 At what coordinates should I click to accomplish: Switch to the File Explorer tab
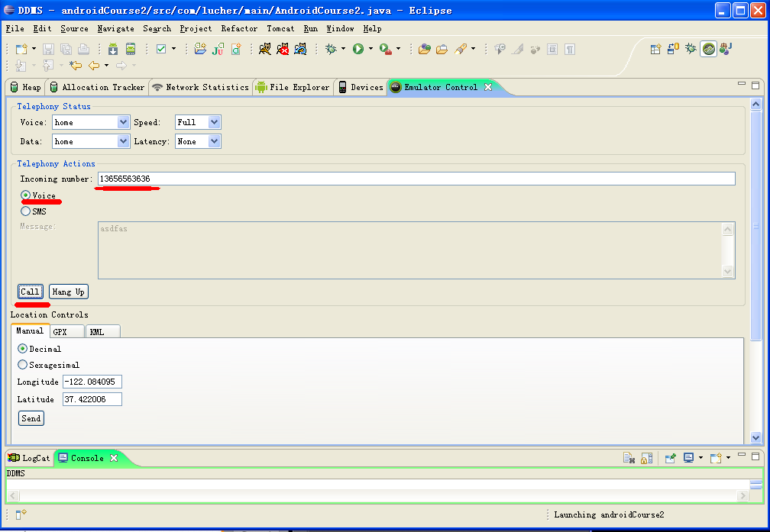[293, 87]
